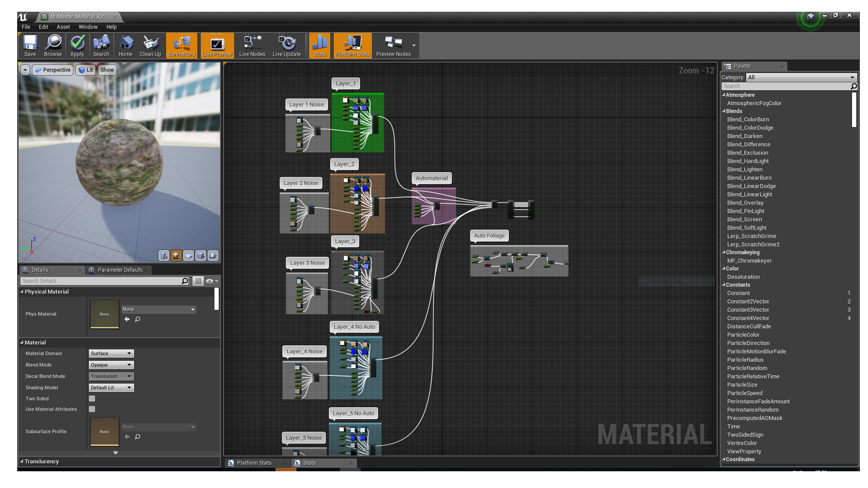Screen dimensions: 868x488
Task: Browse to Phys Material asset magnifier icon
Action: tap(137, 319)
